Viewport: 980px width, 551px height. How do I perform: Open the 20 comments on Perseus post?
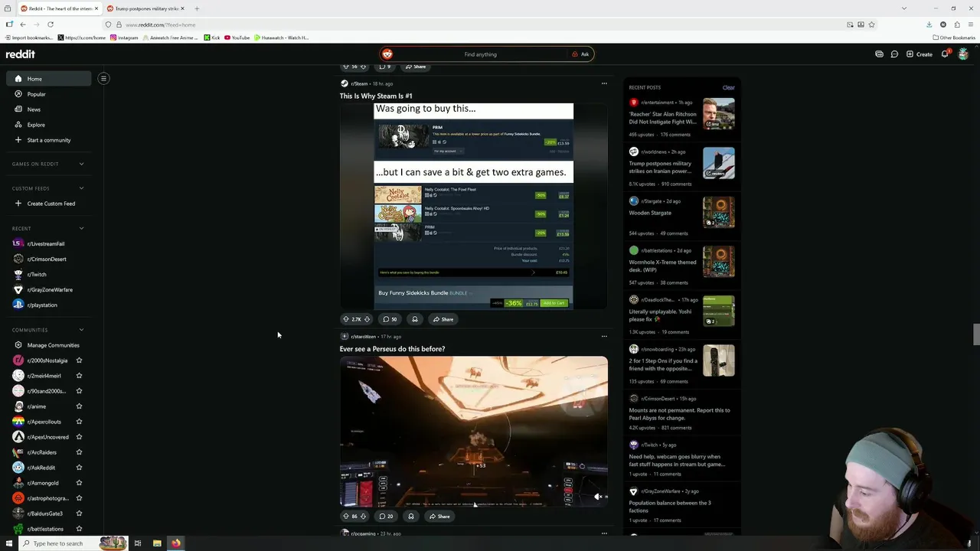tap(386, 516)
